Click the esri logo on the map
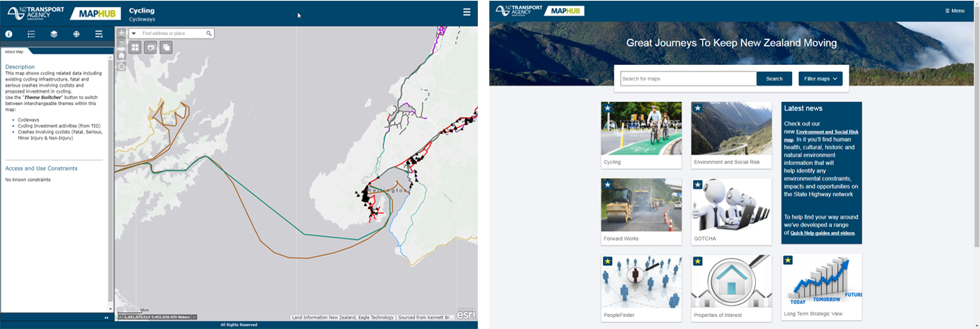The image size is (980, 329). pos(466,313)
